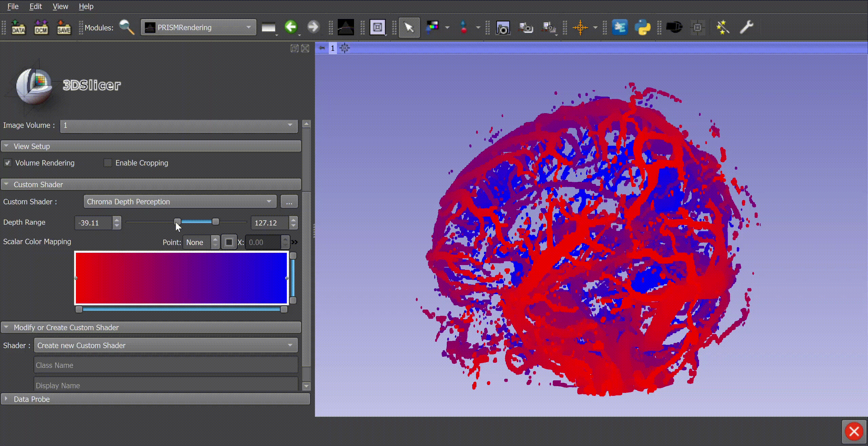Toggle the color point lock square button
The image size is (868, 446).
[x=229, y=242]
